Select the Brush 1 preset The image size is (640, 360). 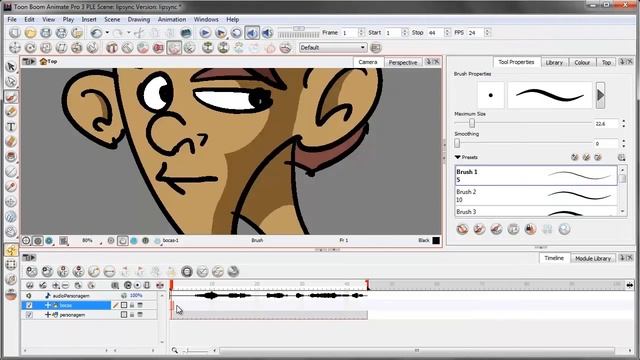tap(536, 176)
